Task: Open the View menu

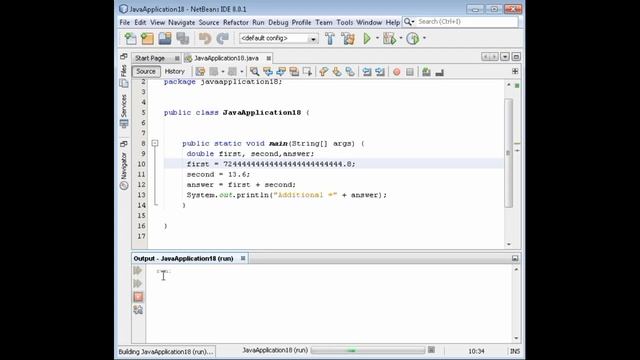Action: tap(157, 22)
